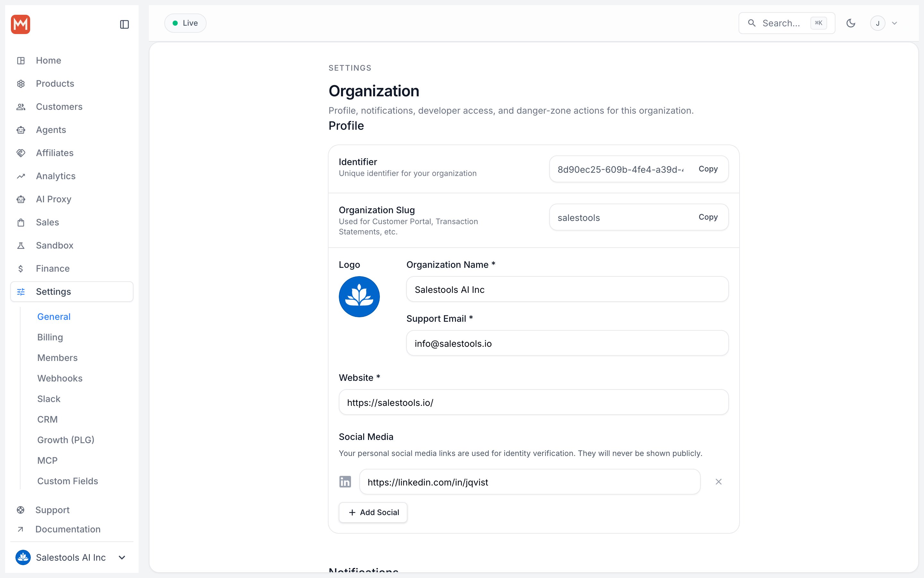Click the Analytics trend-line icon

click(21, 176)
